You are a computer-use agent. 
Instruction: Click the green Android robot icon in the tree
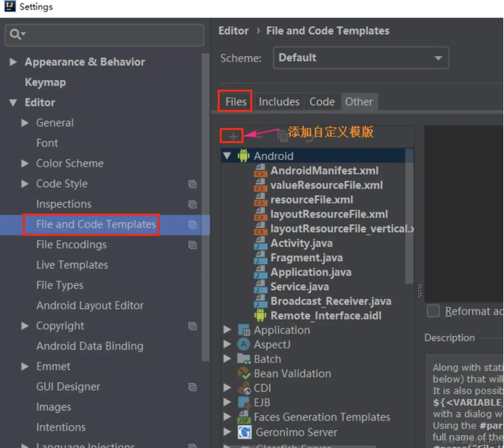point(244,156)
